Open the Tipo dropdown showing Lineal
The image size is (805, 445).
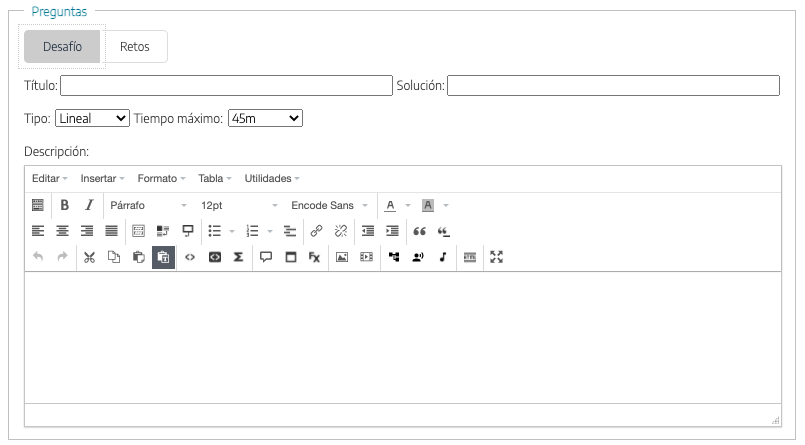coord(92,118)
